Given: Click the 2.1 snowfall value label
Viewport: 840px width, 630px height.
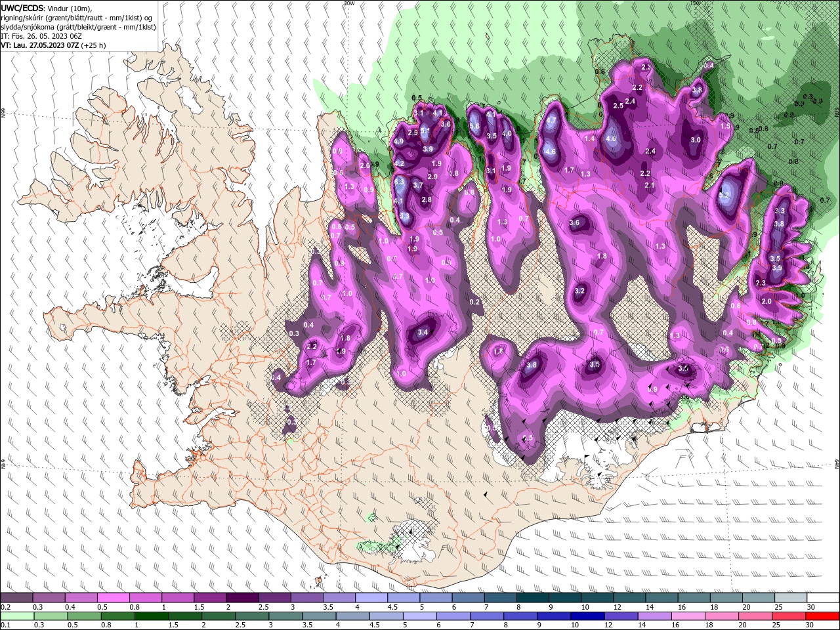Looking at the screenshot, I should click(x=650, y=186).
